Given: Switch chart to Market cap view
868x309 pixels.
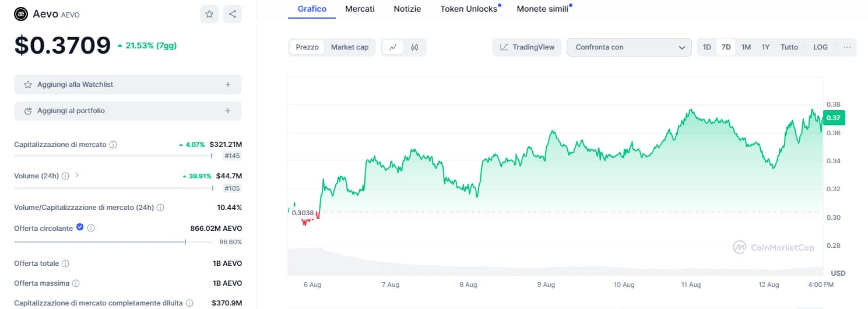Looking at the screenshot, I should tap(350, 47).
